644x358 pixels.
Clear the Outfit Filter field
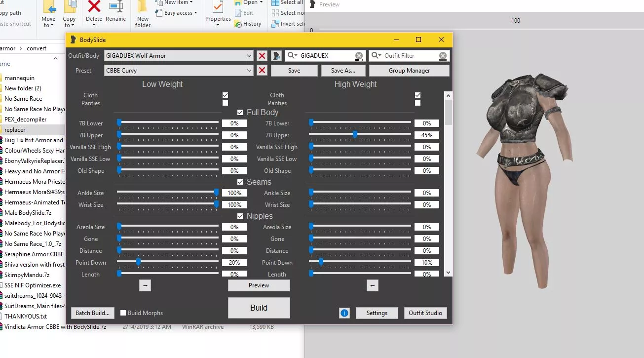click(443, 56)
